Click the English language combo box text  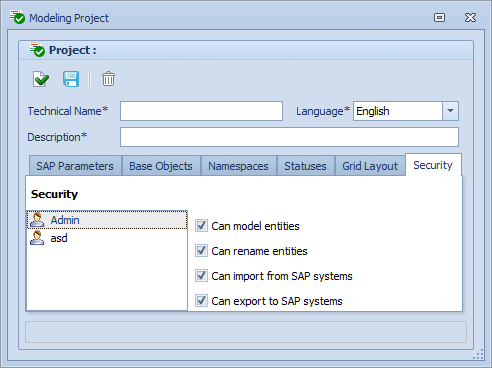point(373,111)
